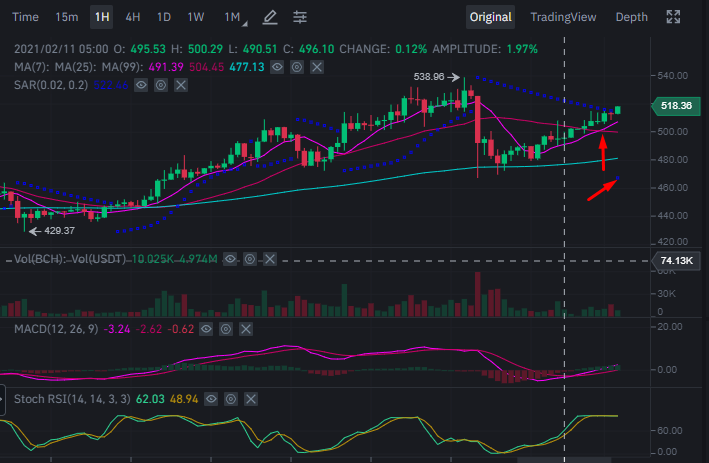Remove the Stoch RSI indicator
Viewport: 709px width, 463px height.
point(251,399)
